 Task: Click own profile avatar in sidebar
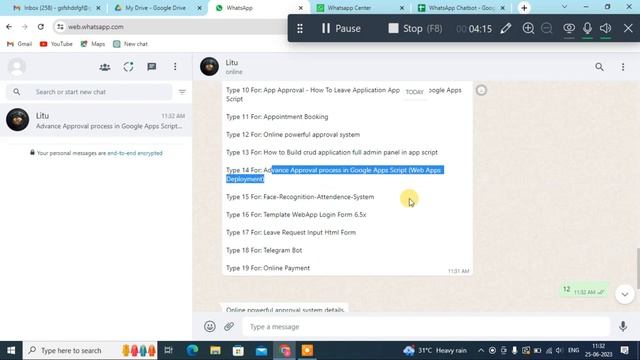pyautogui.click(x=17, y=67)
